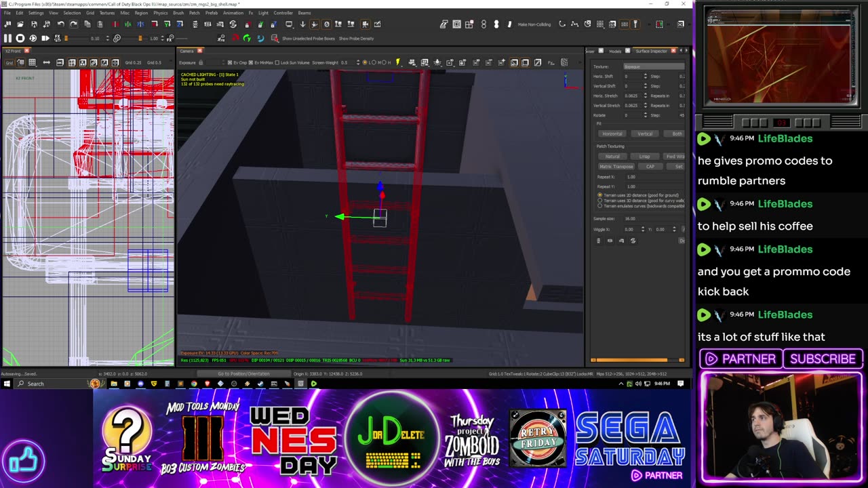This screenshot has height=488, width=868.
Task: Click the Open file toolbar icon
Action: pyautogui.click(x=20, y=24)
